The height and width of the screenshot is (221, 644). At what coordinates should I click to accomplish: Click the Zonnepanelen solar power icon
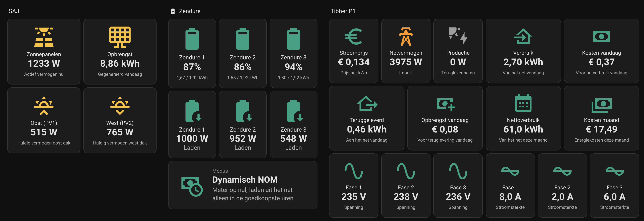tap(44, 37)
